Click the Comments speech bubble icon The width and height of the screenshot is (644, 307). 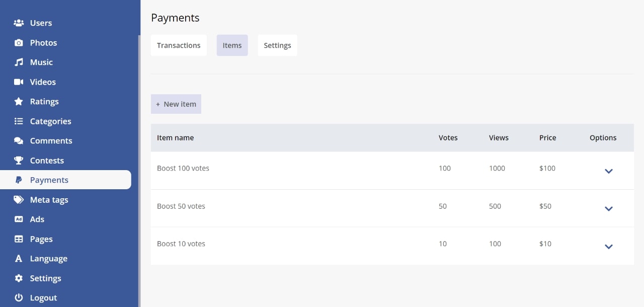(x=19, y=141)
